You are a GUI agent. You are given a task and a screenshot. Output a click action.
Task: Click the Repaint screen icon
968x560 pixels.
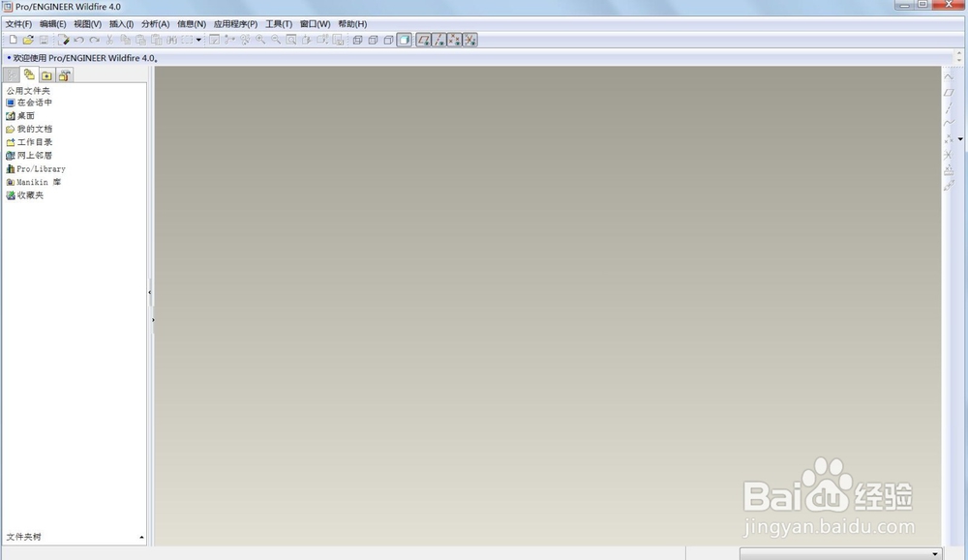214,40
